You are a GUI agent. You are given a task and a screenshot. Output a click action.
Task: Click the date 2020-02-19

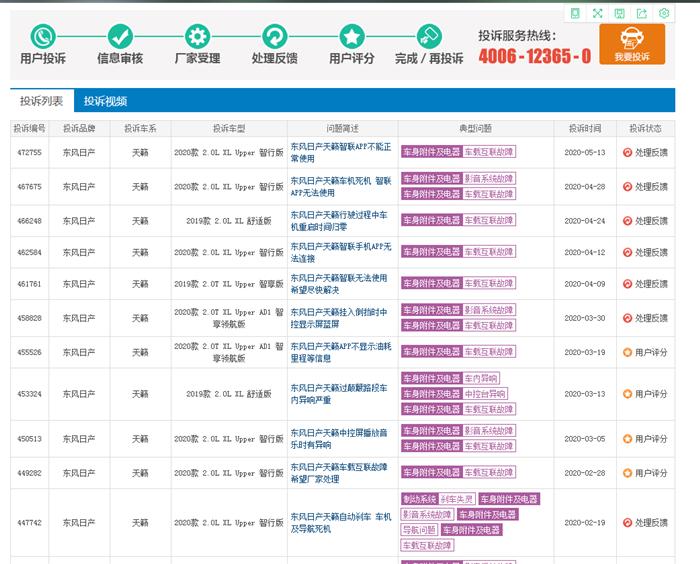(585, 522)
